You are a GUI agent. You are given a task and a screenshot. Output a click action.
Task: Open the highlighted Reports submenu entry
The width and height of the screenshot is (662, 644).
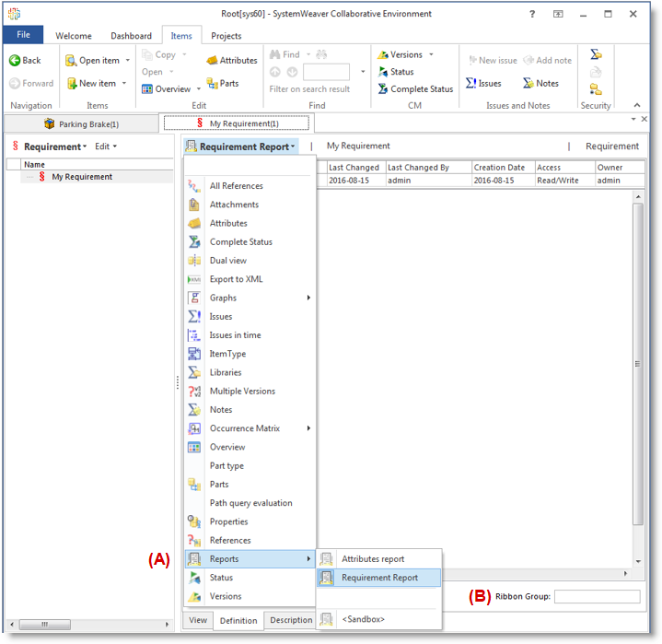pos(250,558)
